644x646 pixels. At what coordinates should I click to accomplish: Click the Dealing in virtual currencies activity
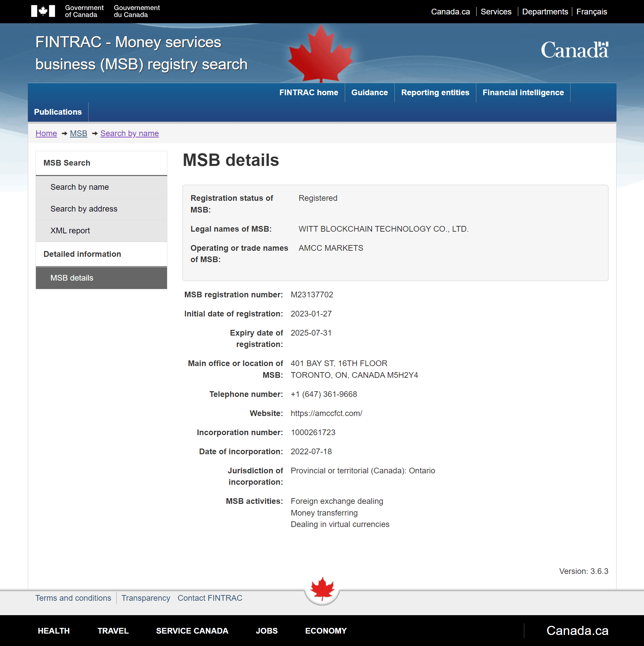pos(340,524)
